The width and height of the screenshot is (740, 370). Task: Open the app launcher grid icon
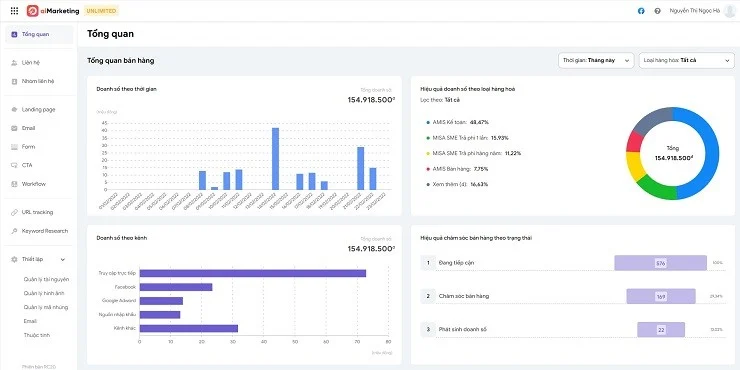(14, 11)
